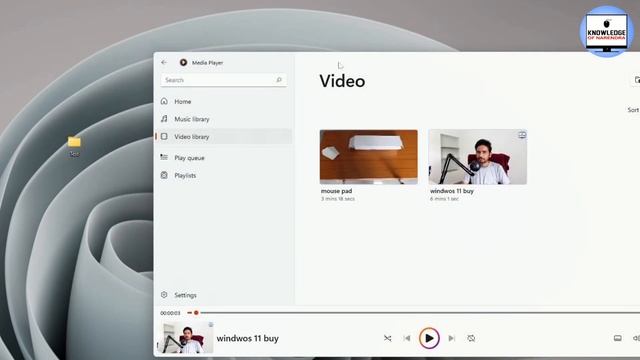Click the overlay icon on windwos 11 buy thumbnail
Image resolution: width=640 pixels, height=360 pixels.
tap(522, 135)
